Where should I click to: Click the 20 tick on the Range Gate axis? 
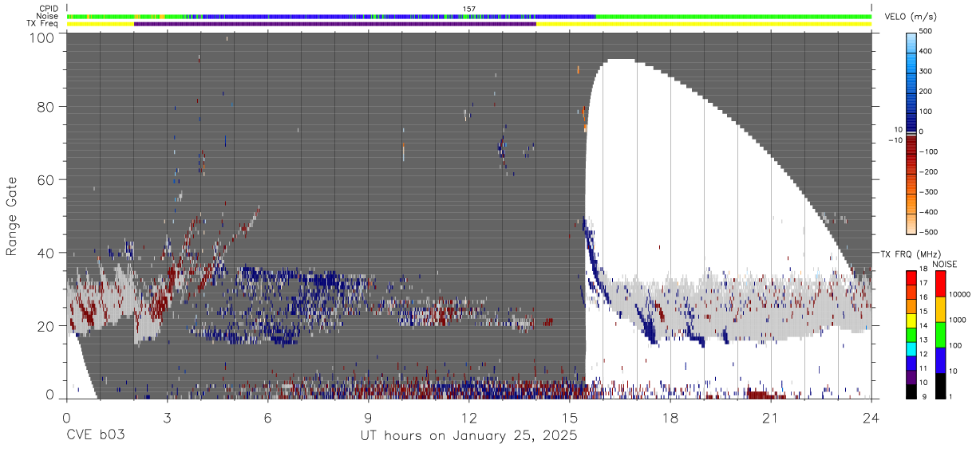[x=45, y=326]
